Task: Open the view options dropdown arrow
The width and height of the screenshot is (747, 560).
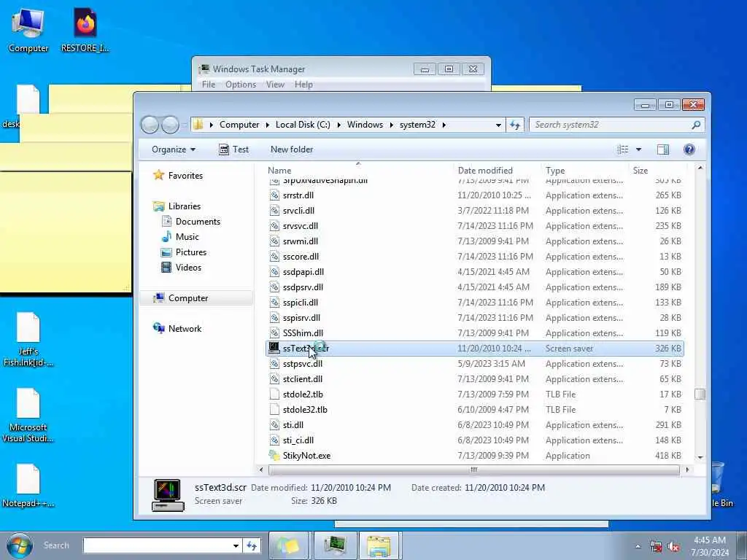Action: (x=638, y=149)
